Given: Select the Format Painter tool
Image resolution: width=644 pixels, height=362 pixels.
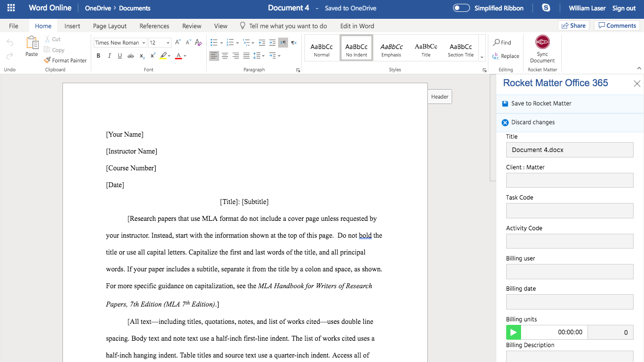Looking at the screenshot, I should [65, 60].
